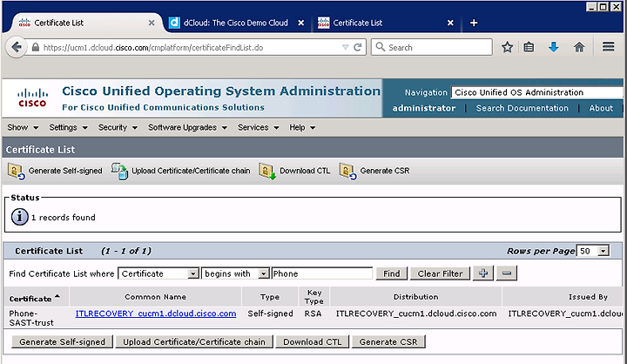
Task: Open a new browser tab
Action: click(474, 23)
